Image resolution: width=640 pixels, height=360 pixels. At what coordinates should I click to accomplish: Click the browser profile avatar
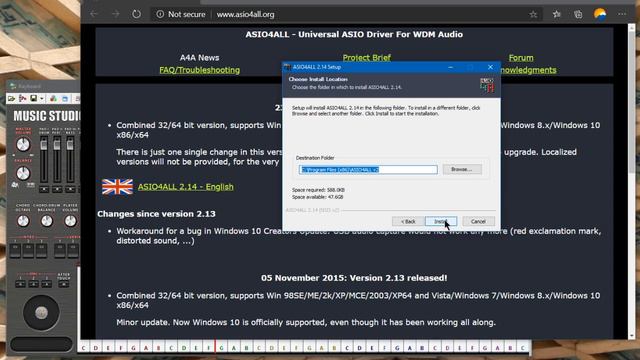600,14
